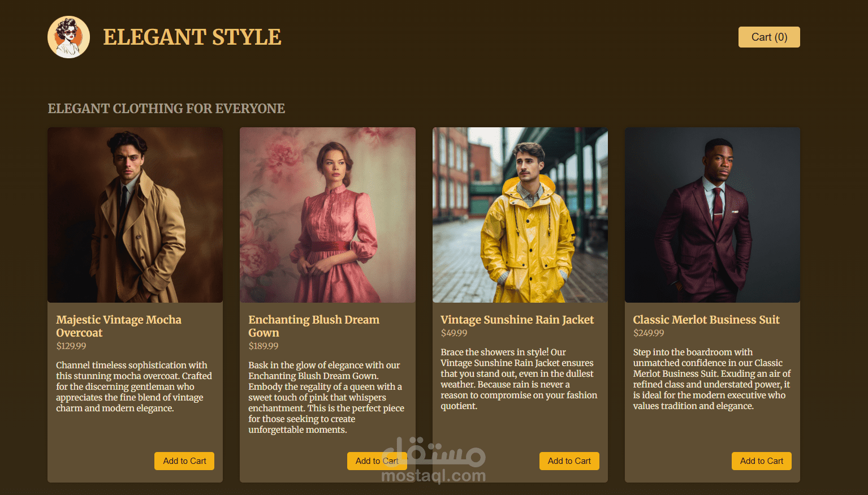The height and width of the screenshot is (495, 868).
Task: View the blush dream gown photo
Action: coord(327,214)
